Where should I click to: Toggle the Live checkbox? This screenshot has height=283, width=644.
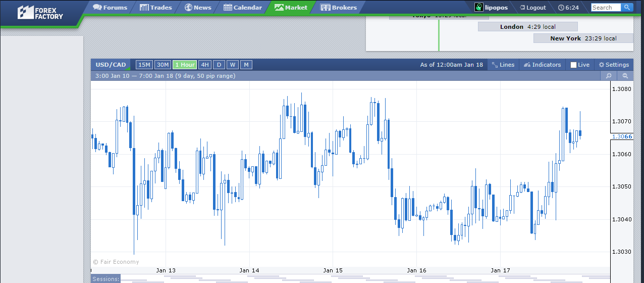click(573, 65)
